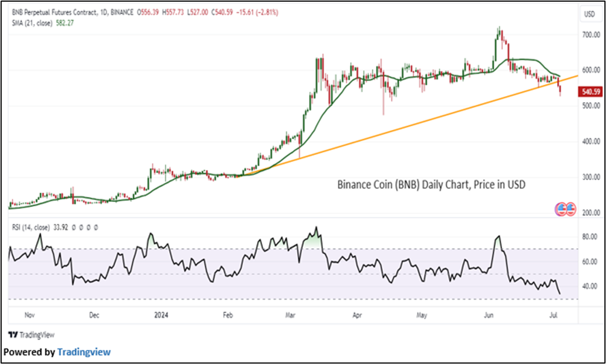Click the -15.61 (-2.81%) change value
Image resolution: width=606 pixels, height=364 pixels.
click(258, 13)
